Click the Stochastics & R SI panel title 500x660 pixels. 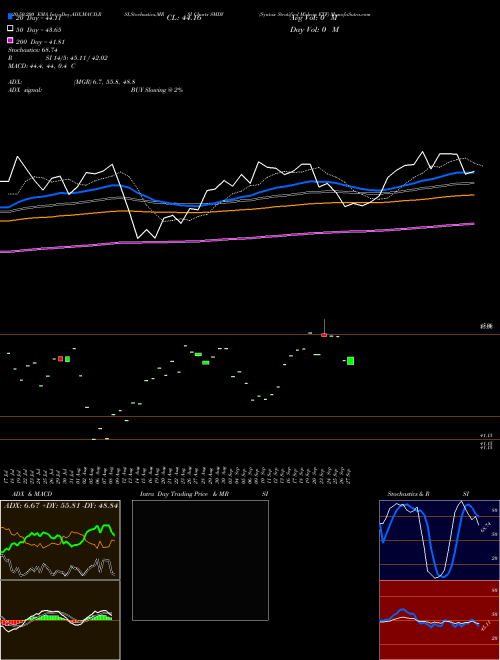point(428,493)
